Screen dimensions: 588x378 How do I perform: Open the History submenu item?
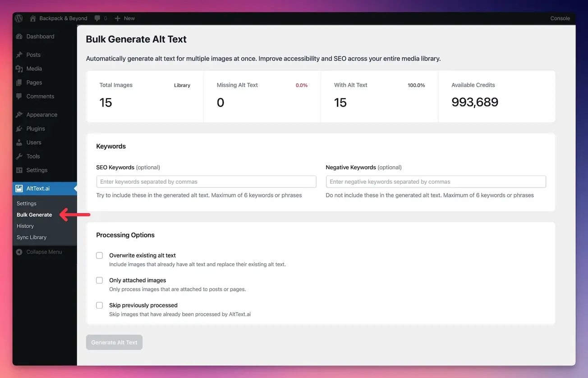tap(25, 226)
